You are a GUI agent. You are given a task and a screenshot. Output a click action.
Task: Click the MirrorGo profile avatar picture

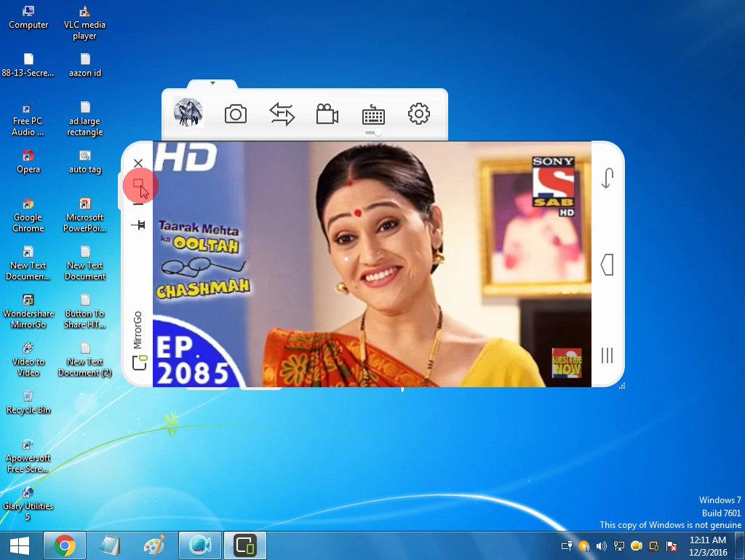[x=188, y=113]
